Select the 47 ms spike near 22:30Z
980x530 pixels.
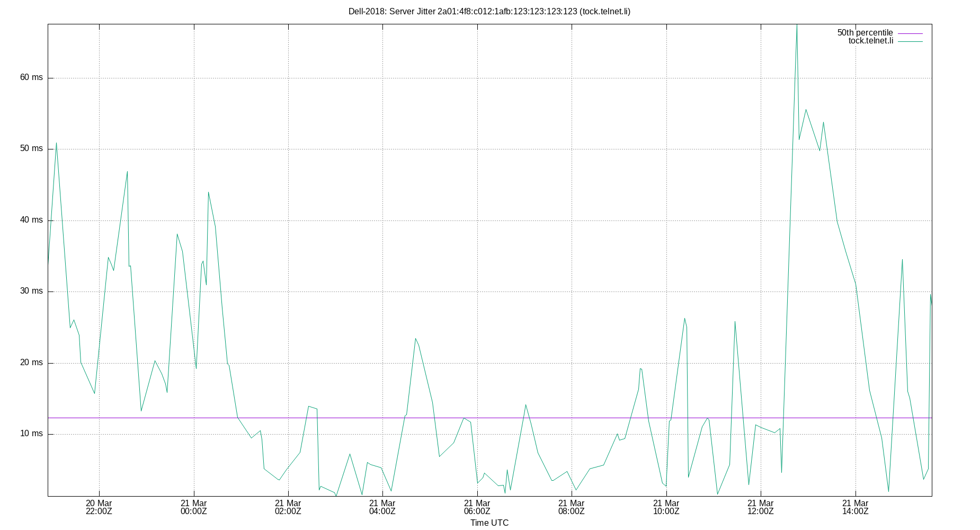(x=127, y=172)
